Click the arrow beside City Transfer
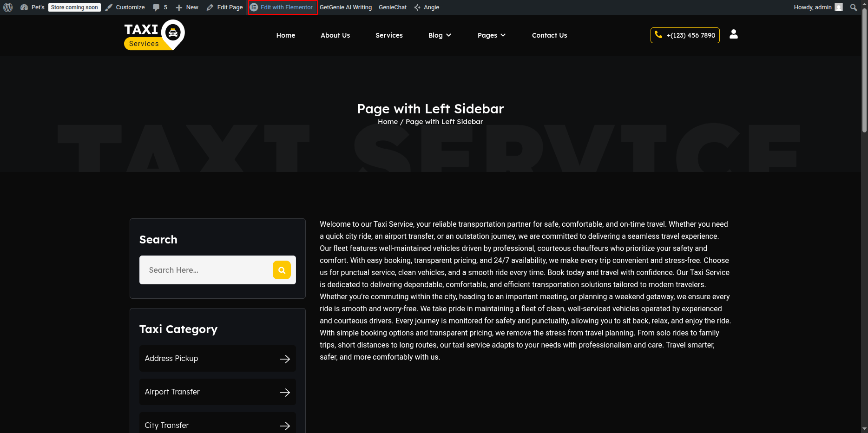868x433 pixels. click(x=285, y=426)
